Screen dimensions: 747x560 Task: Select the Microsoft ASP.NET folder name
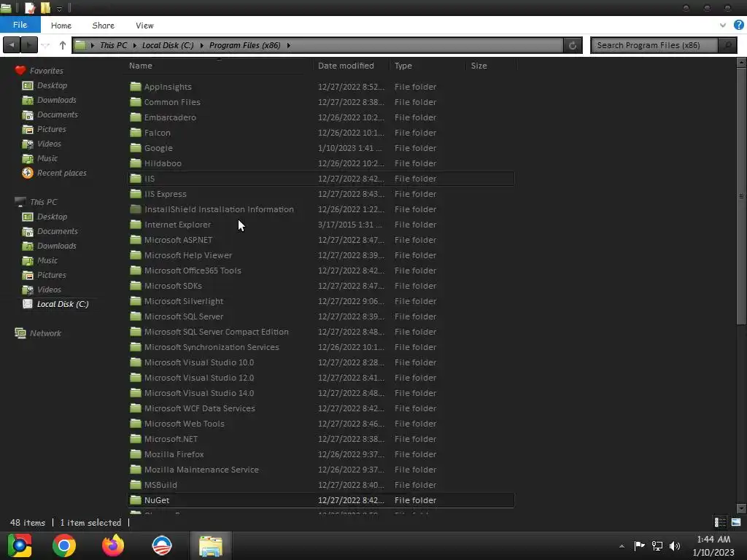178,240
